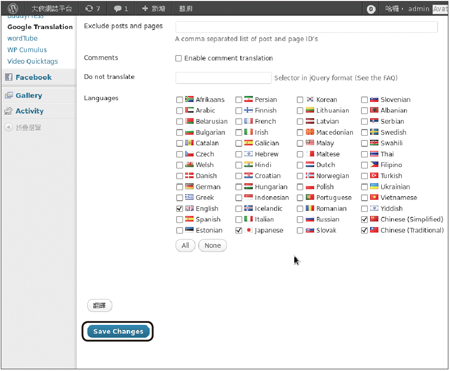
Task: Click the Do not translate selector field
Action: coord(223,78)
